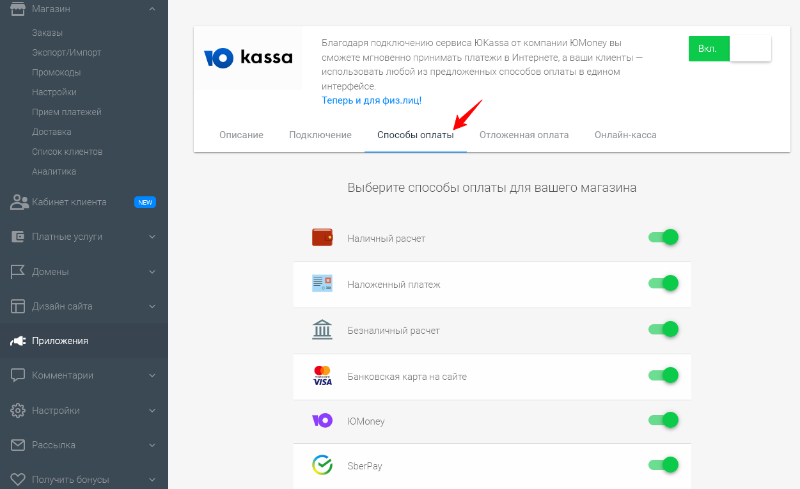
Task: Click the bank building icon for Безналичный расчет
Action: click(322, 329)
